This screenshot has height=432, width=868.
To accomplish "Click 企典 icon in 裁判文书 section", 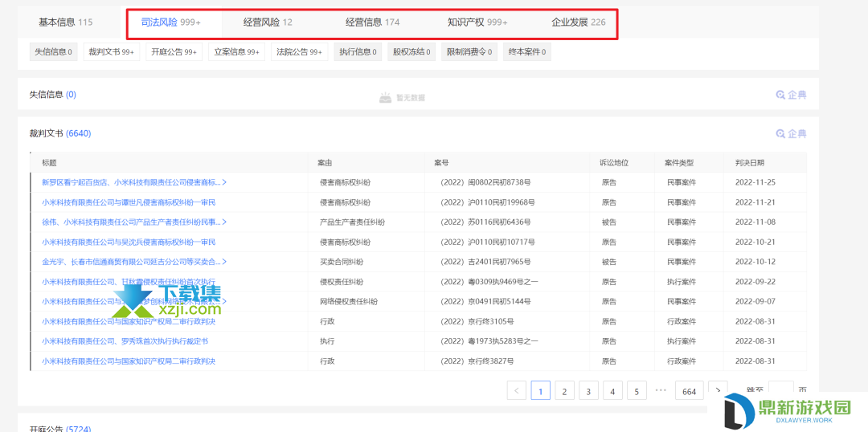I will (x=791, y=133).
